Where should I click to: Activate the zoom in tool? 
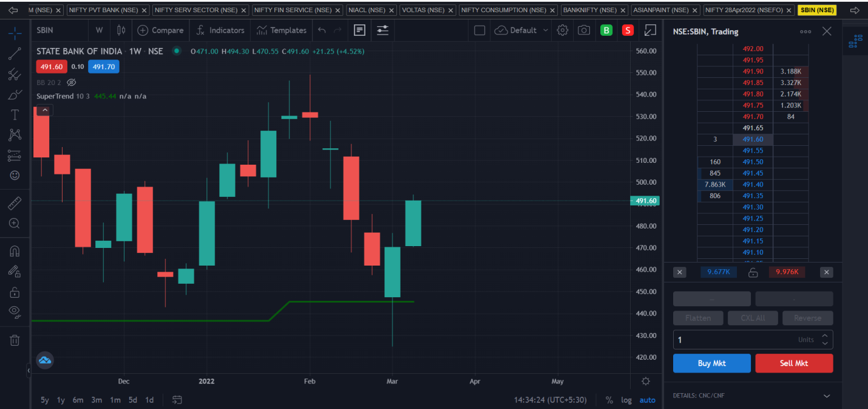pos(15,223)
